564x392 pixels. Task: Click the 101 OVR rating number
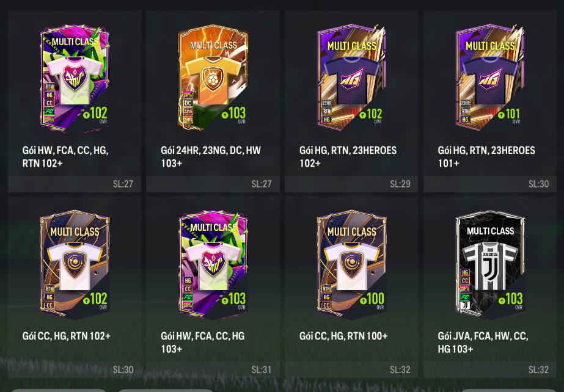[513, 114]
